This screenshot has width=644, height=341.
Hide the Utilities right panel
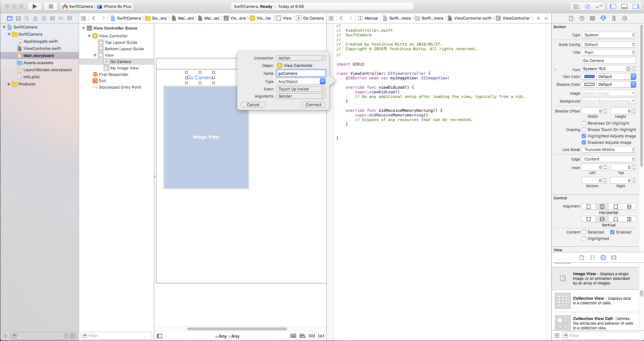pyautogui.click(x=636, y=6)
